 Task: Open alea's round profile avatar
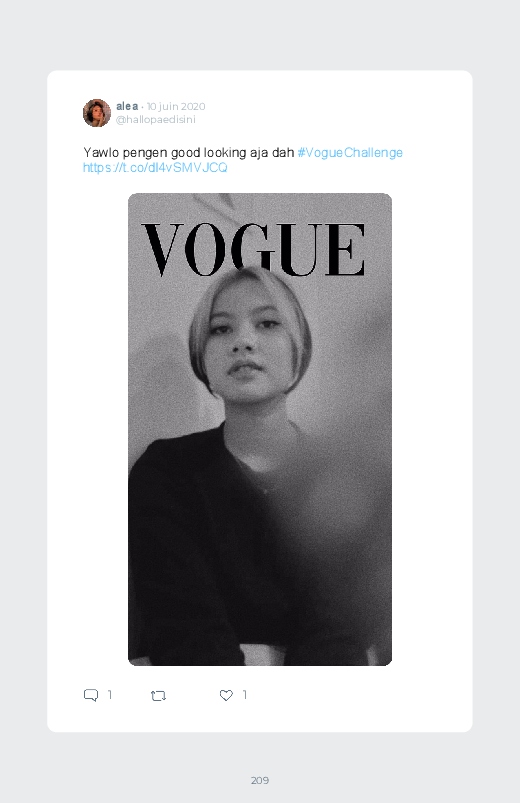pos(97,113)
